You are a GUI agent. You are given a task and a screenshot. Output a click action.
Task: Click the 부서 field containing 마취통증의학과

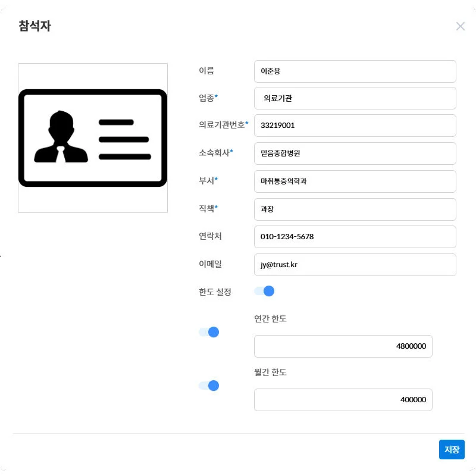click(355, 181)
